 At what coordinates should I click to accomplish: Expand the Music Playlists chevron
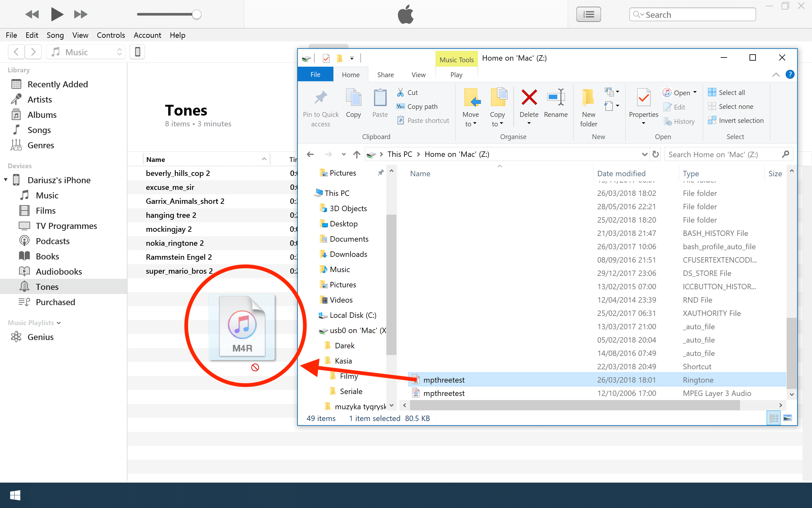pos(59,323)
